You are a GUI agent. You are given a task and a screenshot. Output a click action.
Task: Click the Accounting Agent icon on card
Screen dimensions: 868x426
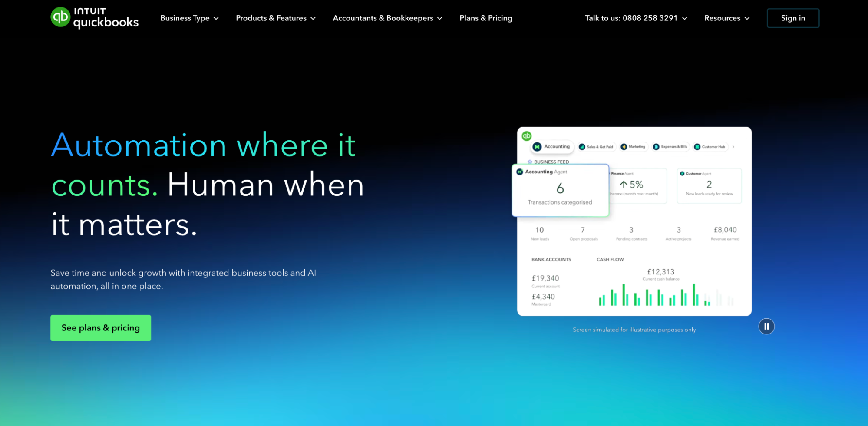point(520,172)
